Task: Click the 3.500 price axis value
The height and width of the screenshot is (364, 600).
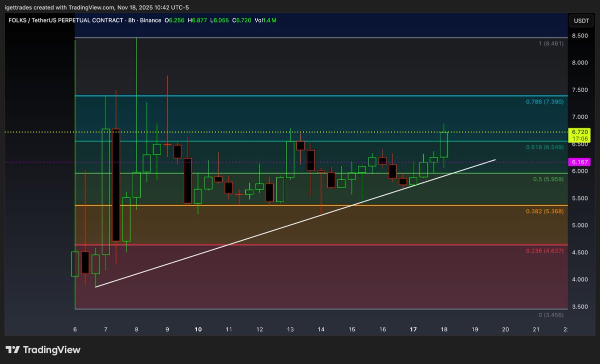Action: coord(579,306)
